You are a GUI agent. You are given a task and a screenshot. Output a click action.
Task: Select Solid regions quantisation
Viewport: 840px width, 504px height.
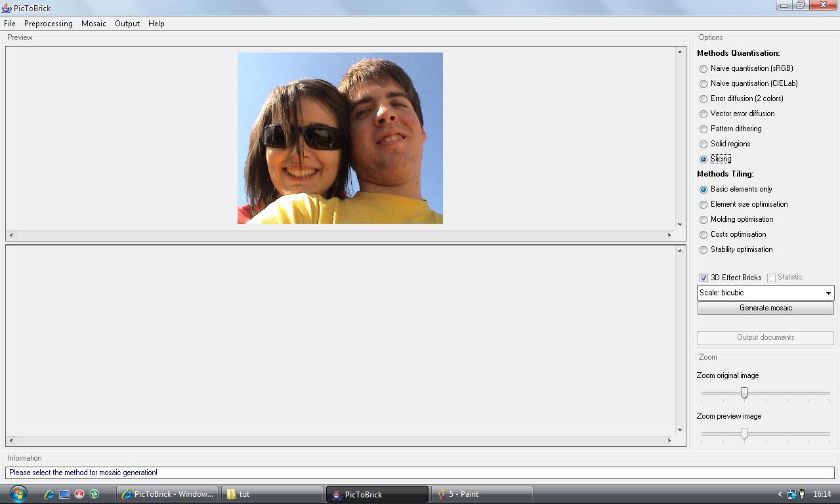pyautogui.click(x=703, y=144)
